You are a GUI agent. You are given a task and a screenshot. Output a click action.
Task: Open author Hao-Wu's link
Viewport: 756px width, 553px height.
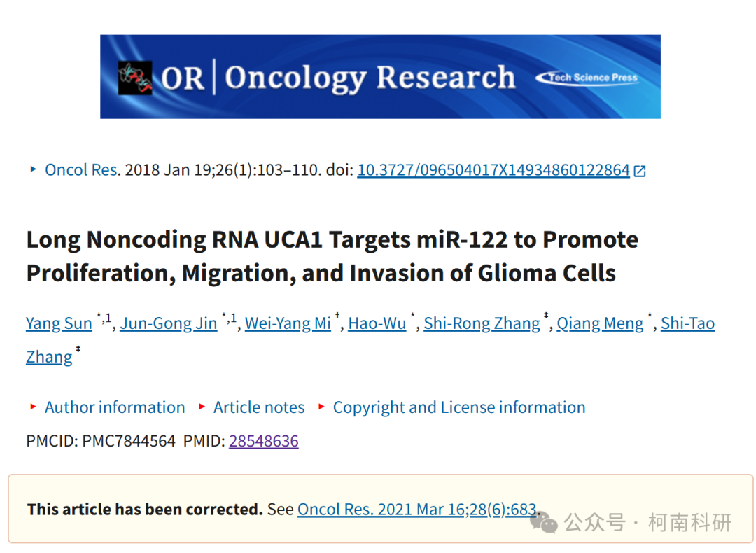(377, 323)
